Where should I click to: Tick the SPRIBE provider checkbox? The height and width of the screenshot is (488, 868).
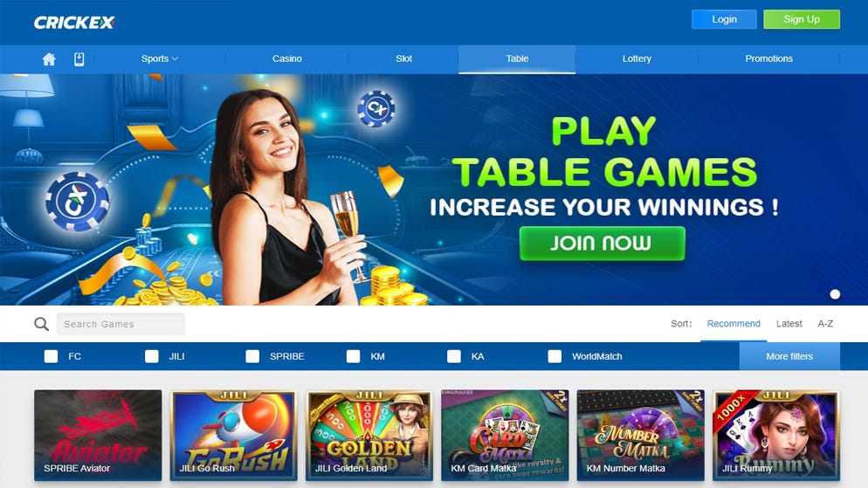pyautogui.click(x=252, y=356)
